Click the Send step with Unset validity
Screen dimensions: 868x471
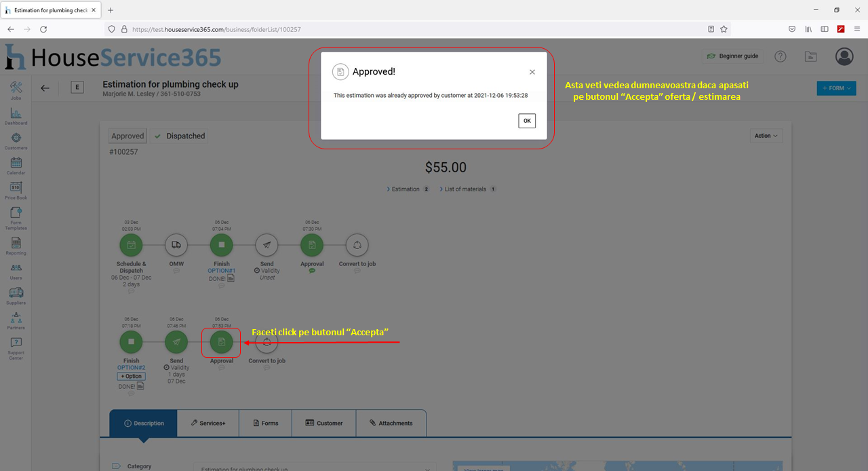[x=267, y=245]
